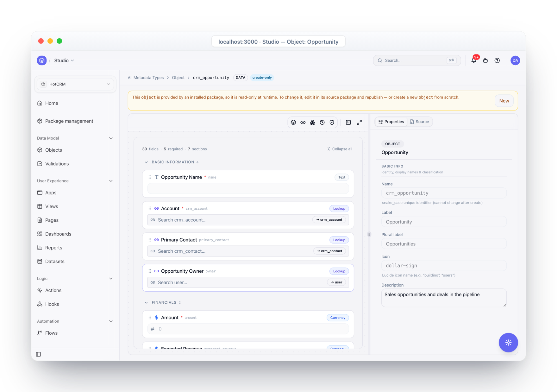Click the floating sparkle assistant button
The image size is (557, 392).
[x=508, y=343]
